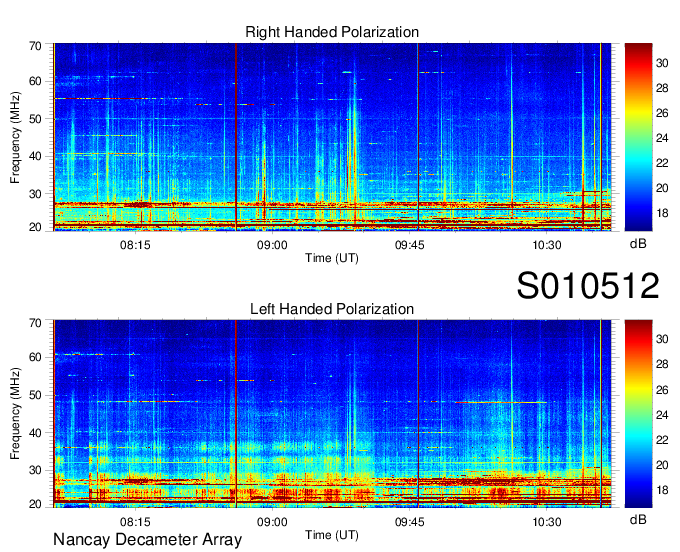Click the 09:45 tick label on top plot

409,245
